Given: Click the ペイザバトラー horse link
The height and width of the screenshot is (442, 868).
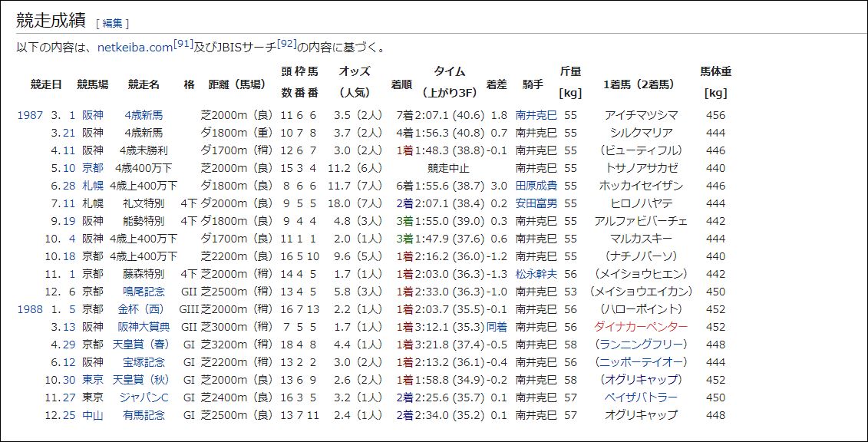Looking at the screenshot, I should click(x=641, y=397).
